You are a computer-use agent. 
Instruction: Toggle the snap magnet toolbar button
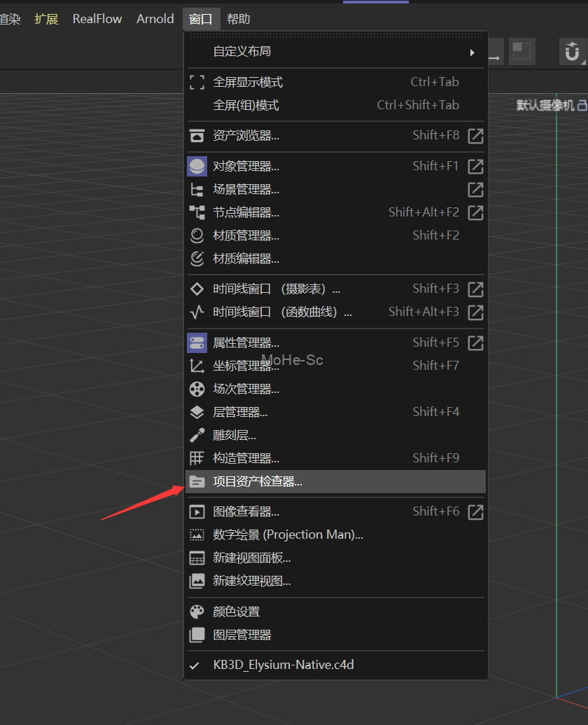(572, 52)
